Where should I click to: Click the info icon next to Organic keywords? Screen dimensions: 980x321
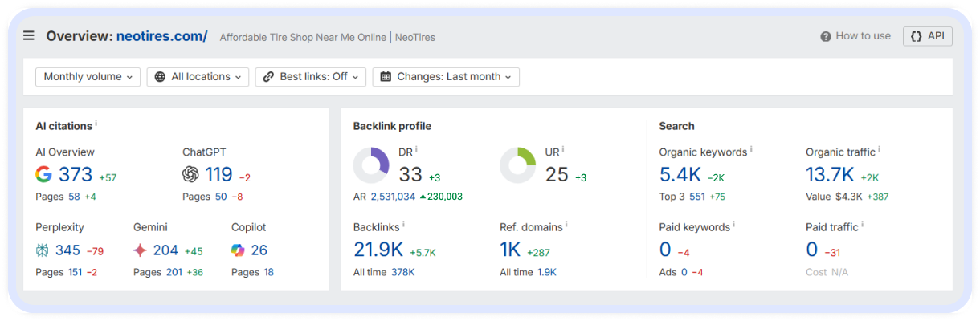point(751,149)
